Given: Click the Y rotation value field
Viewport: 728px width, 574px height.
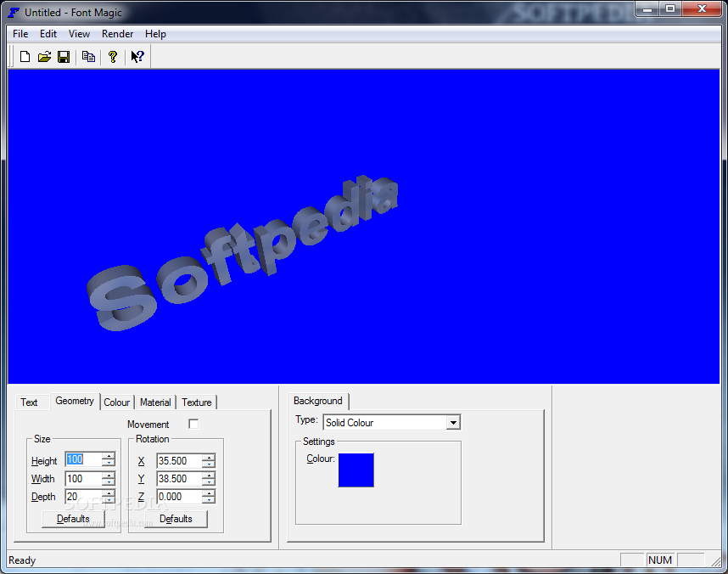Looking at the screenshot, I should (x=179, y=479).
